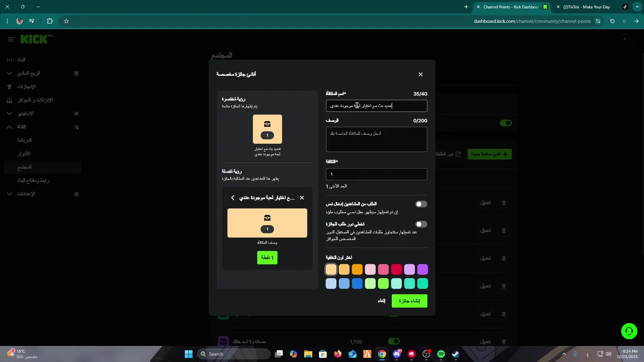Open File Explorer from the taskbar

coord(308,354)
